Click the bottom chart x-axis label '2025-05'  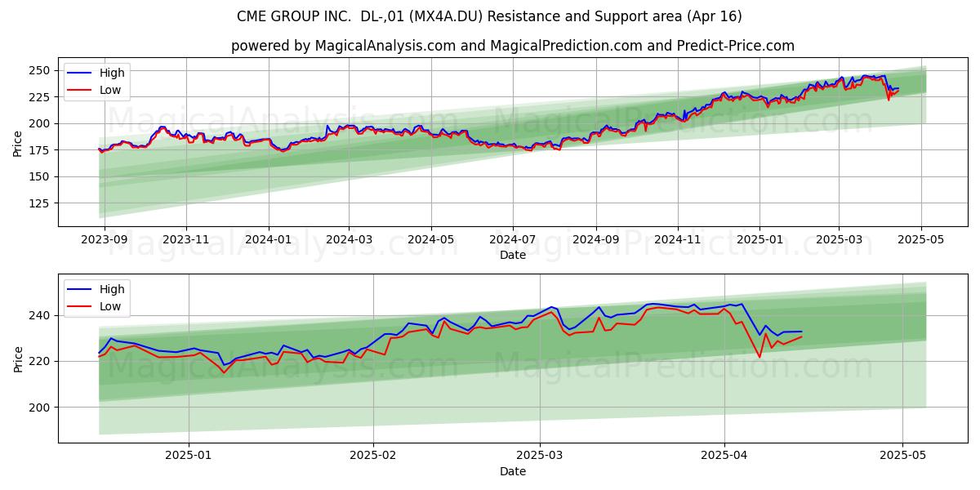[902, 457]
